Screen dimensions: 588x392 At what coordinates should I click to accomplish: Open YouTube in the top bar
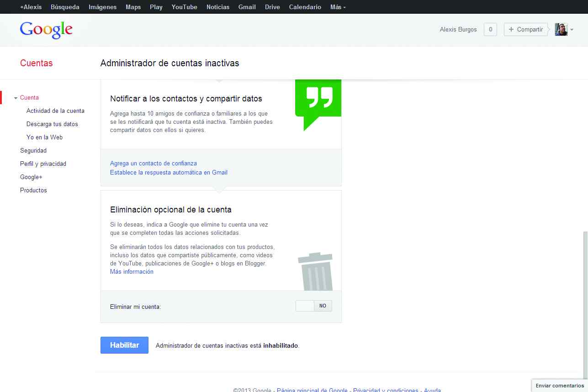pyautogui.click(x=185, y=7)
